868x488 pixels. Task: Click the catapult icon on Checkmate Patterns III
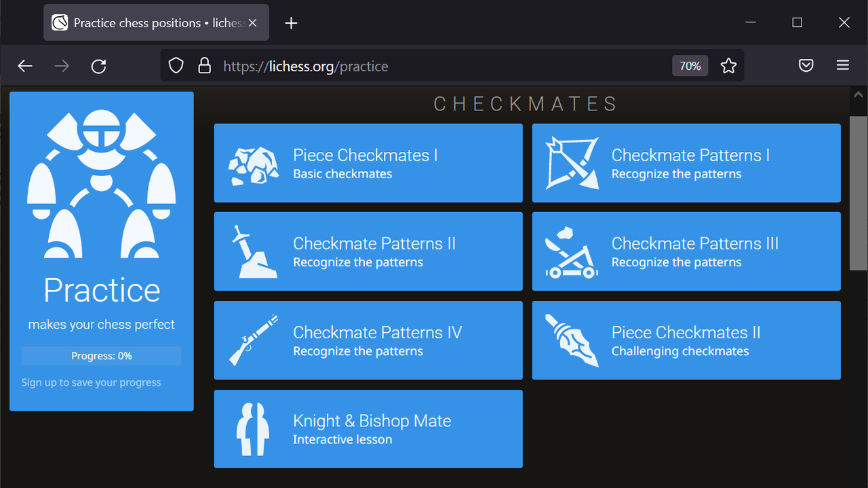coord(572,252)
